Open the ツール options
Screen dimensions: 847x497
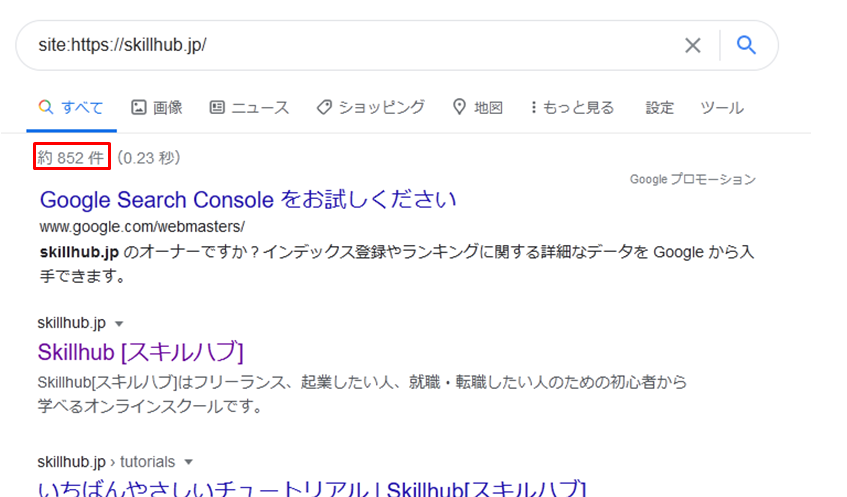coord(722,108)
